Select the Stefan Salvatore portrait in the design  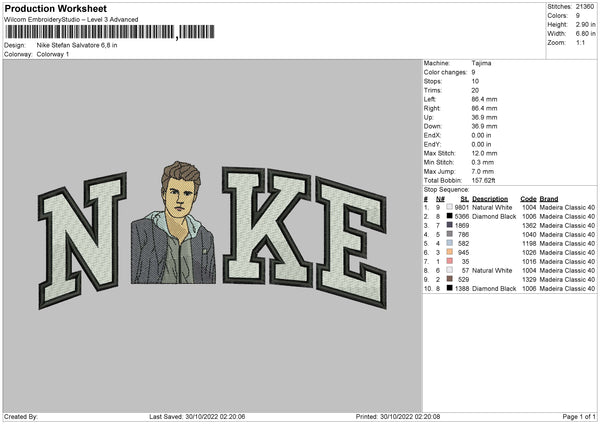click(x=173, y=223)
